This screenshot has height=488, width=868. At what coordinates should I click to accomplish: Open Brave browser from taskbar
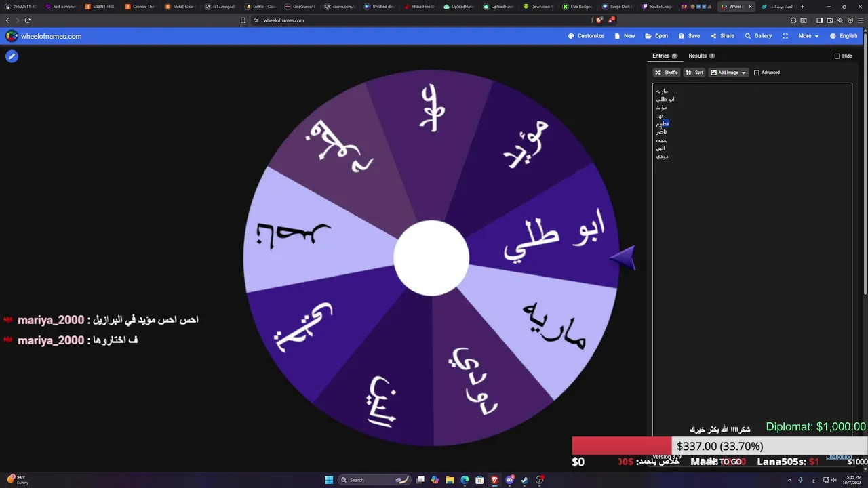tap(494, 480)
